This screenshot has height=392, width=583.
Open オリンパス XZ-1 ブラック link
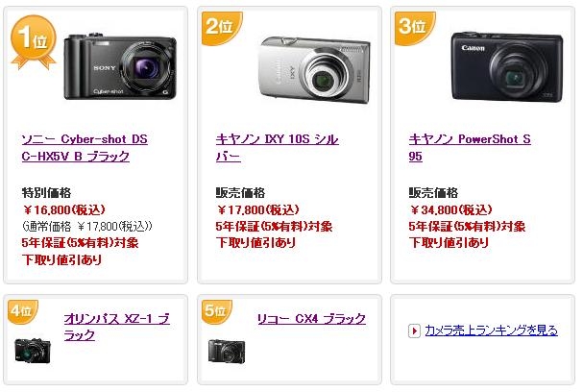[117, 327]
